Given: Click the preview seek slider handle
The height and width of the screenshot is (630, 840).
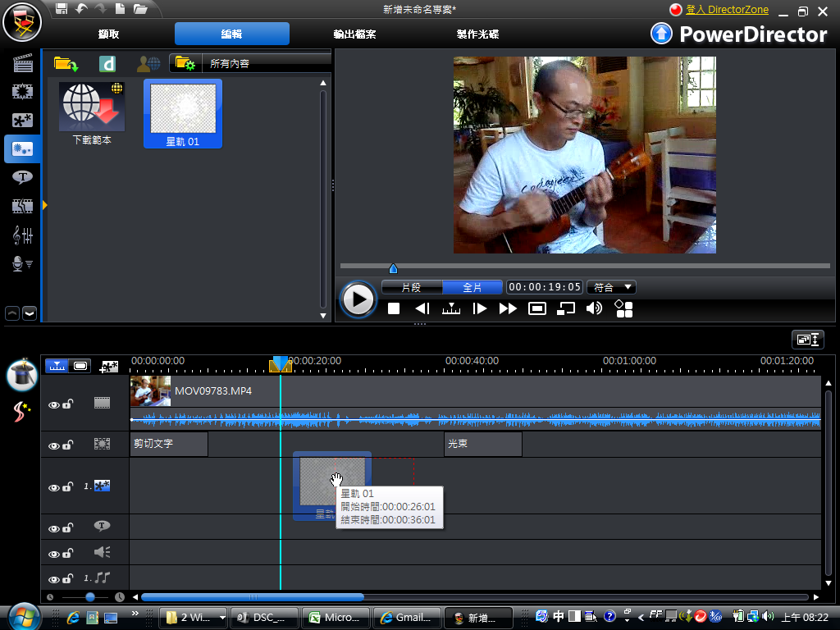Looking at the screenshot, I should (x=393, y=268).
